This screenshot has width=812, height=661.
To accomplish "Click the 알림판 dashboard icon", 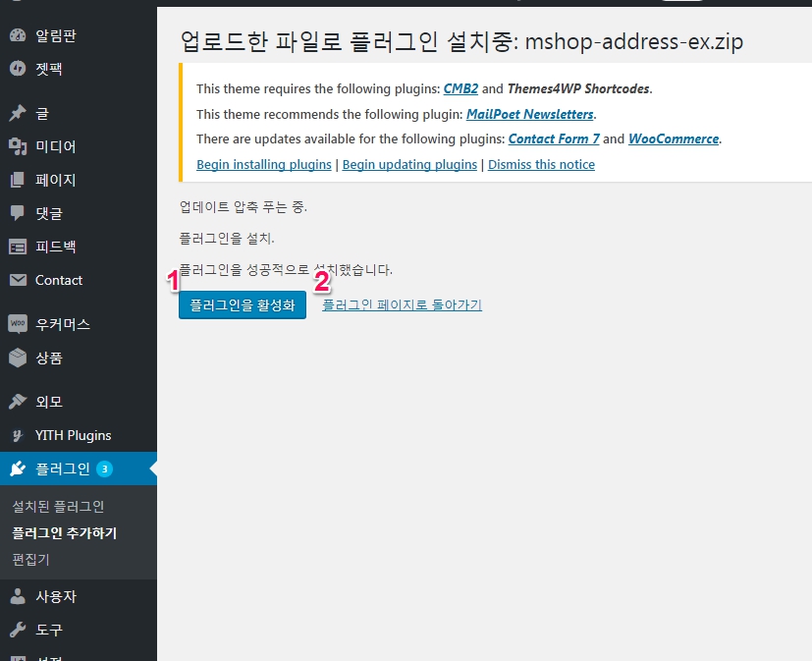I will click(18, 36).
